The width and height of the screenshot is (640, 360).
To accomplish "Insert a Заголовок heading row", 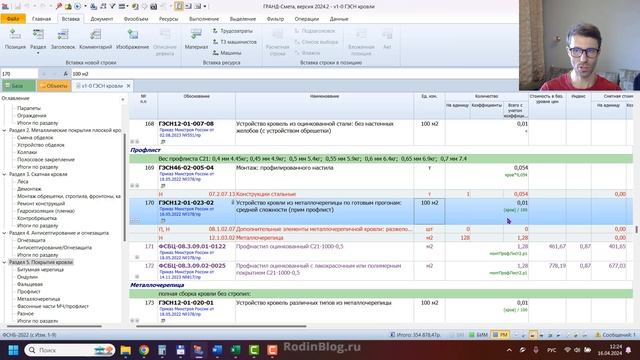I will (x=63, y=40).
